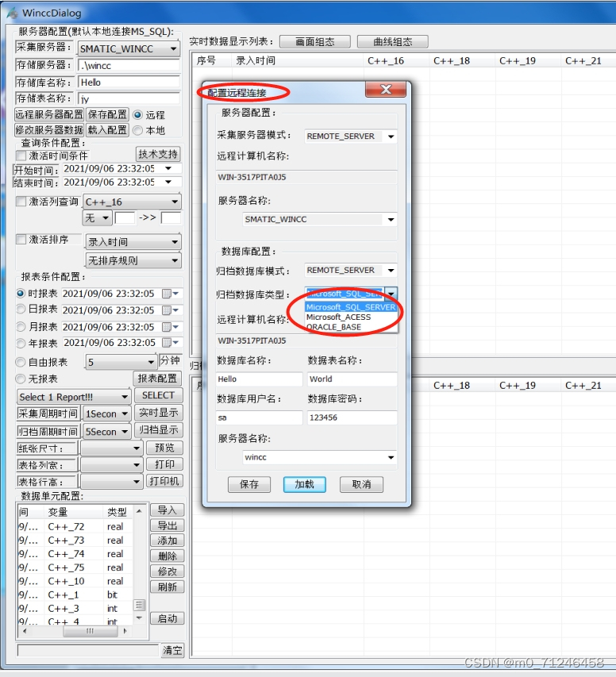
Task: Click the 保存 button in dialog
Action: (x=249, y=484)
